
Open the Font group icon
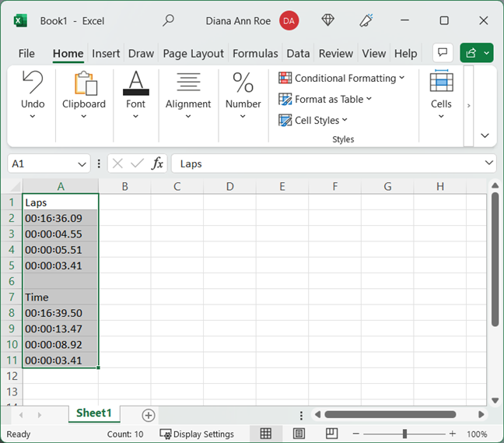(135, 83)
